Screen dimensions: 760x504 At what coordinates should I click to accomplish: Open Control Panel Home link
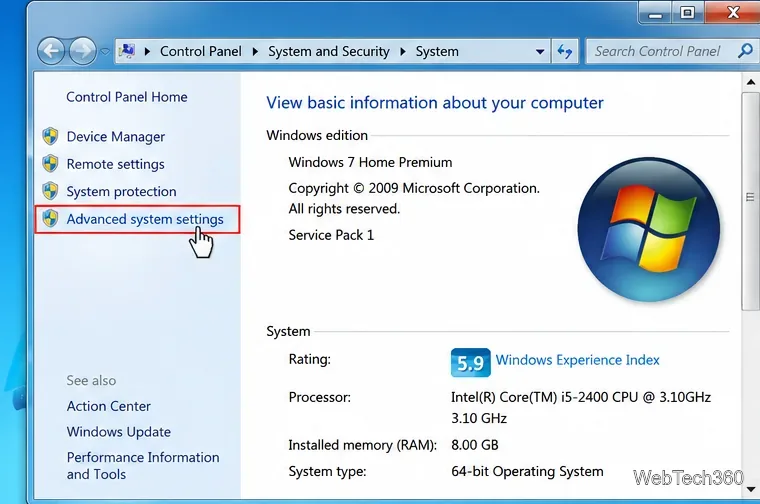(x=127, y=97)
